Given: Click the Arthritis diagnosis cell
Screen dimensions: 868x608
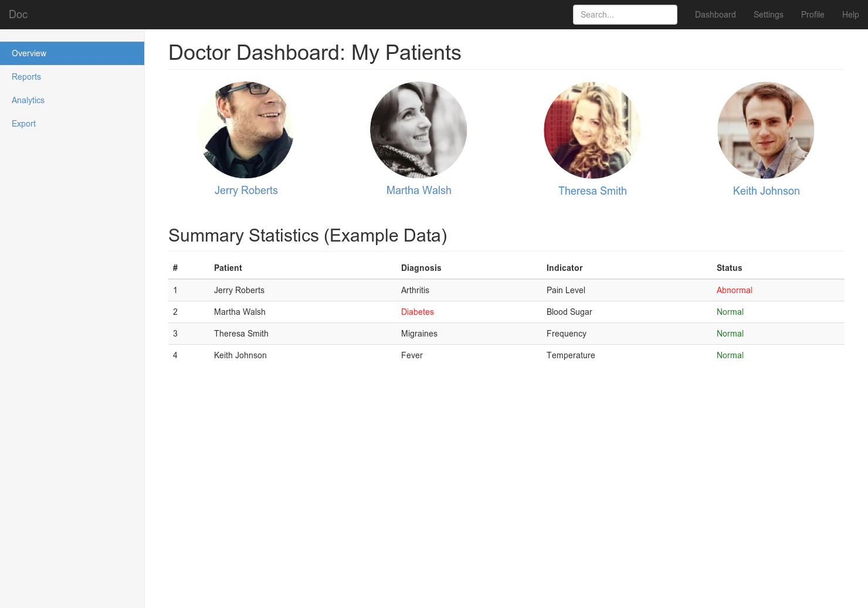Looking at the screenshot, I should tap(415, 290).
